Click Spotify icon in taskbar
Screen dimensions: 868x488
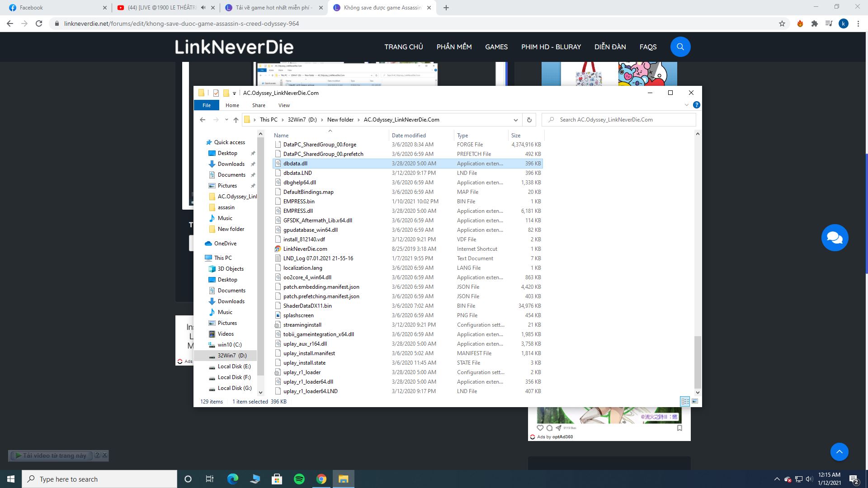point(299,479)
